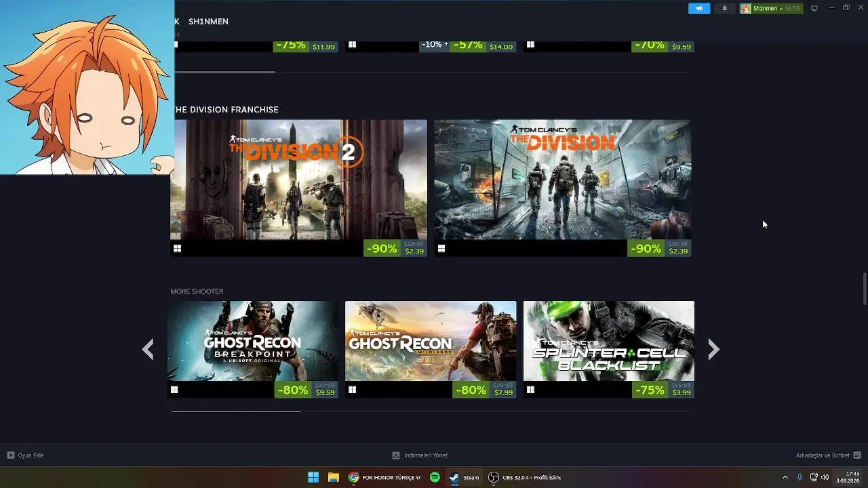
Task: Click the -70% $9.59 discount price
Action: pyautogui.click(x=663, y=46)
